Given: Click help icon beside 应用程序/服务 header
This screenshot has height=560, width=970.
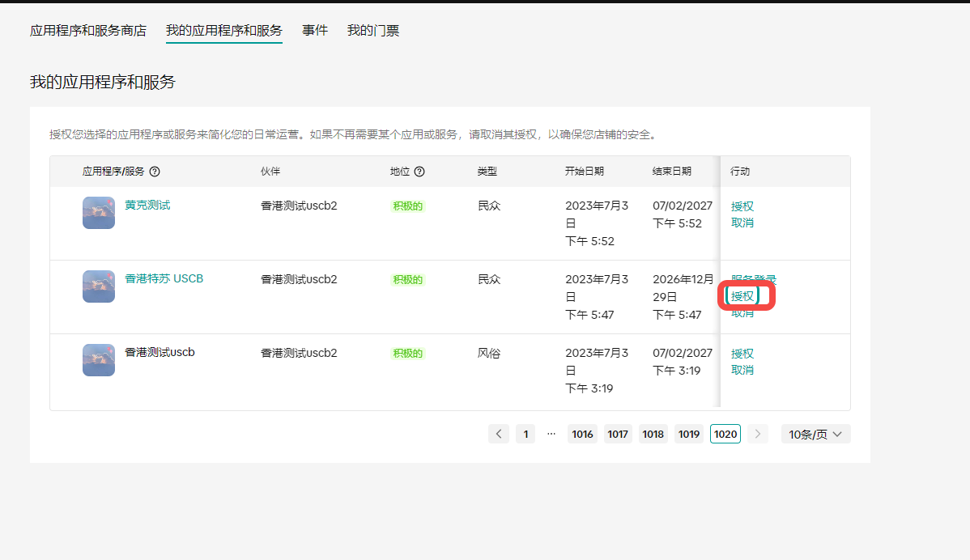Looking at the screenshot, I should click(155, 172).
